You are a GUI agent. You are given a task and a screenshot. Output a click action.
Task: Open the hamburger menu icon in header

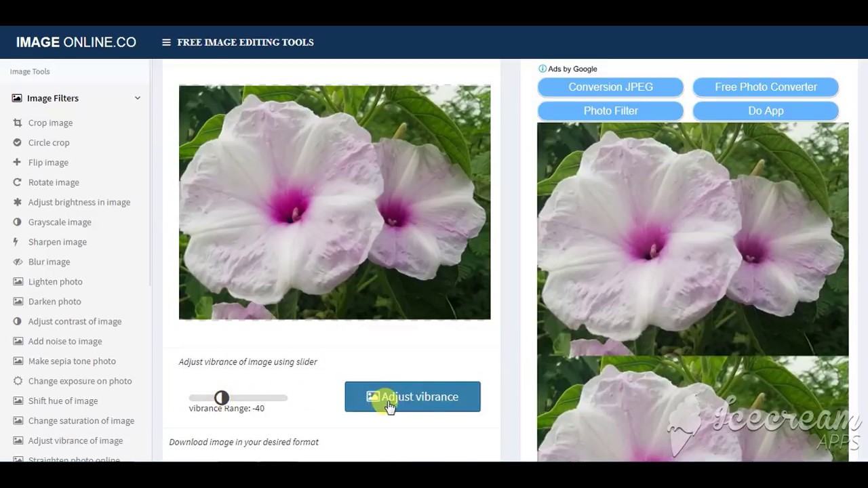click(166, 42)
